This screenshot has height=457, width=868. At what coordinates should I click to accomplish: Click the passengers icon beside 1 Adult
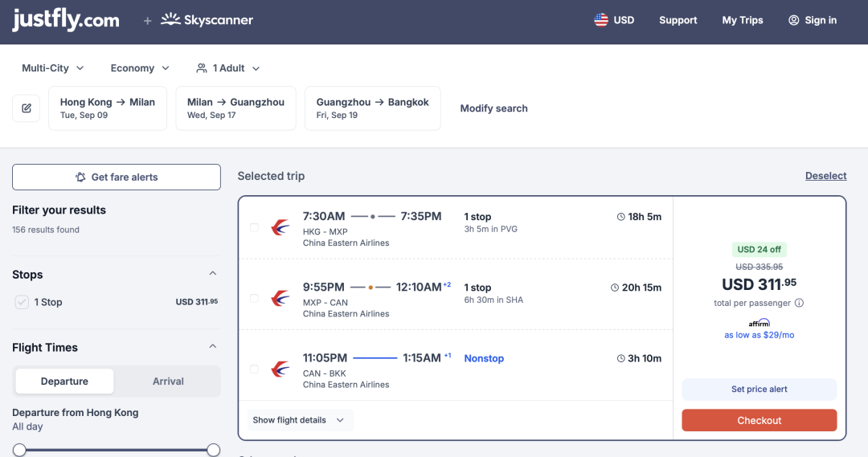tap(202, 68)
